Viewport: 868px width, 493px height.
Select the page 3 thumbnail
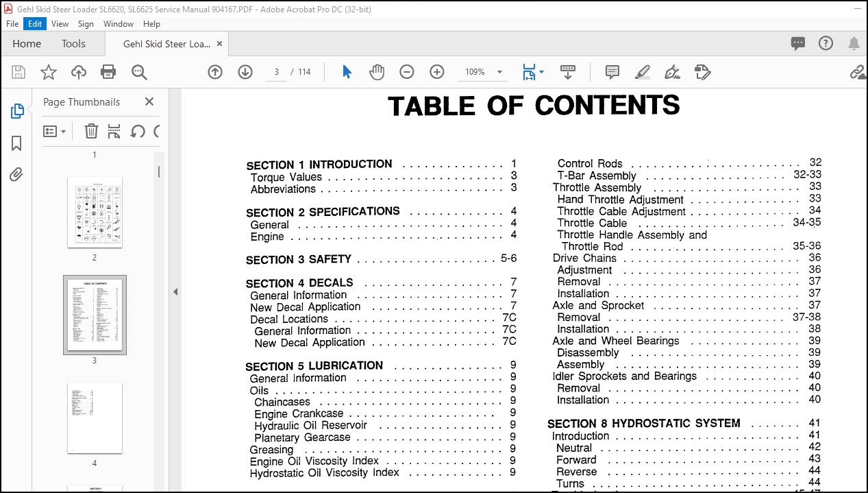coord(95,315)
